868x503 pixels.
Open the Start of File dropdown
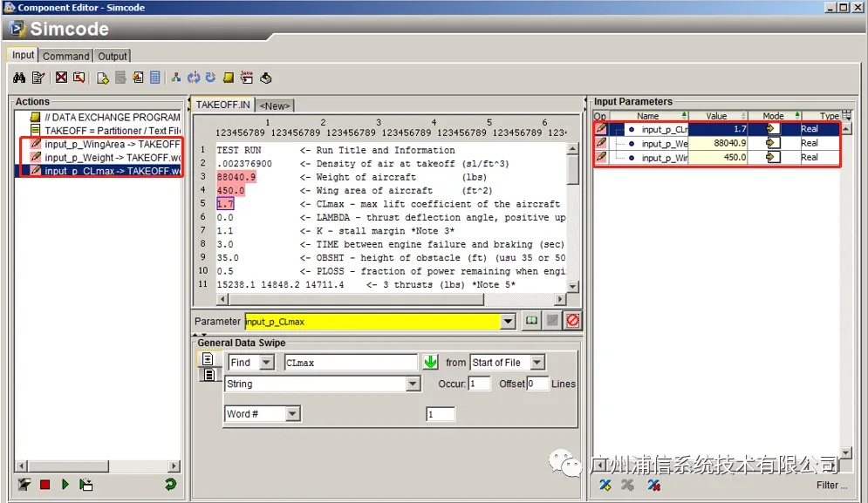(537, 363)
